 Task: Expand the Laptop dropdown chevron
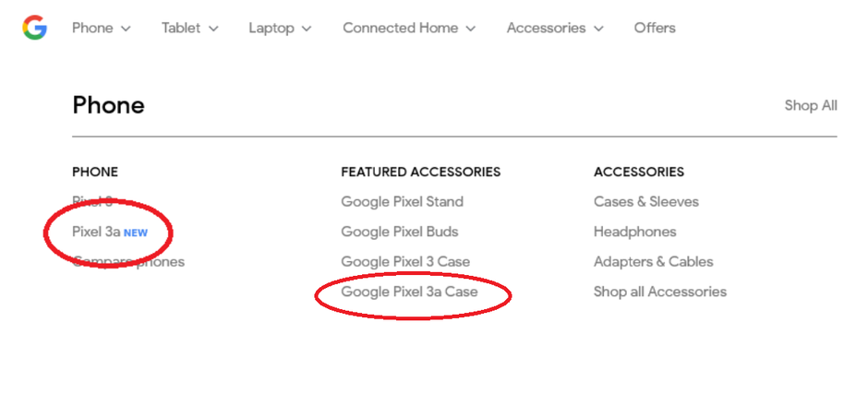(307, 29)
